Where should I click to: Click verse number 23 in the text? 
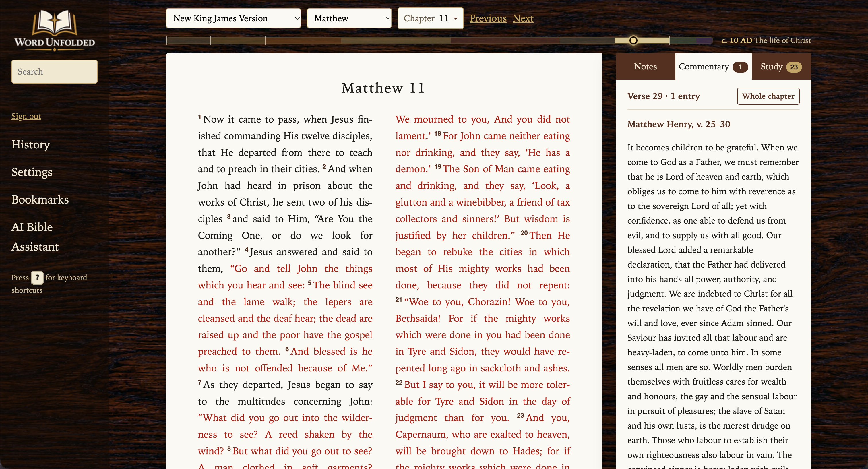tap(520, 415)
